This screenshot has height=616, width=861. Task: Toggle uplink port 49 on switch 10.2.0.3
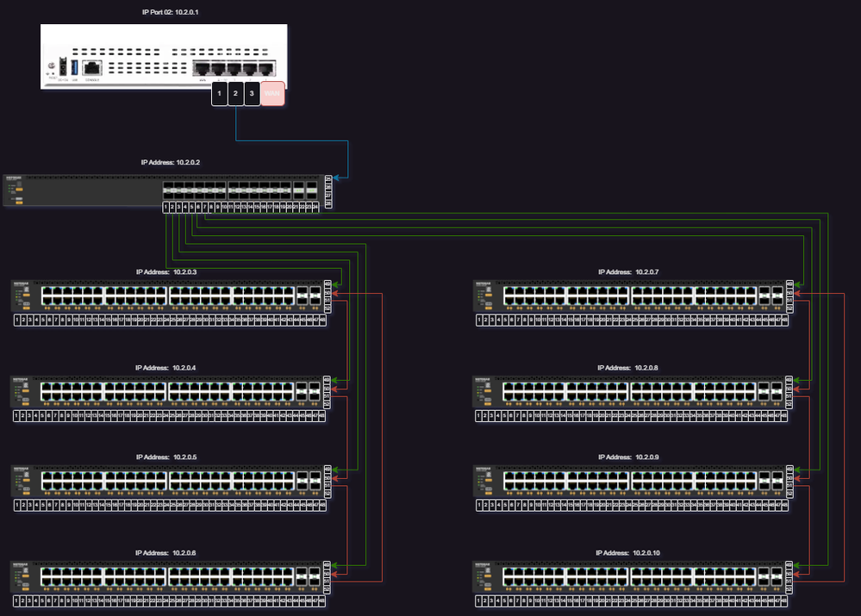coord(328,284)
